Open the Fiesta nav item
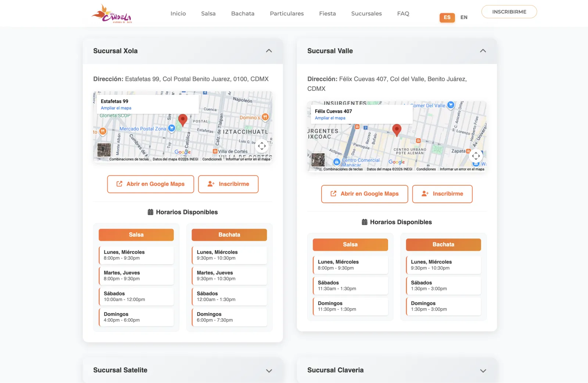Viewport: 588px width, 383px height. pos(327,14)
